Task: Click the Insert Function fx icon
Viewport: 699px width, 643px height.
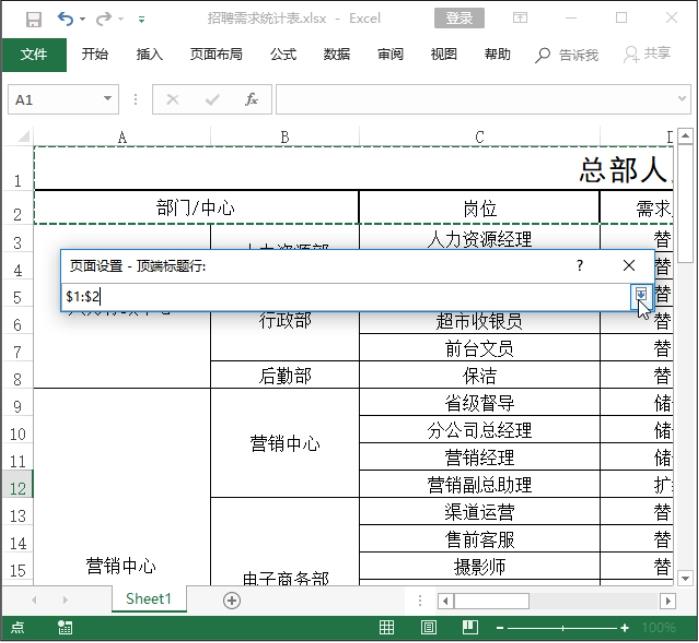Action: coord(251,100)
